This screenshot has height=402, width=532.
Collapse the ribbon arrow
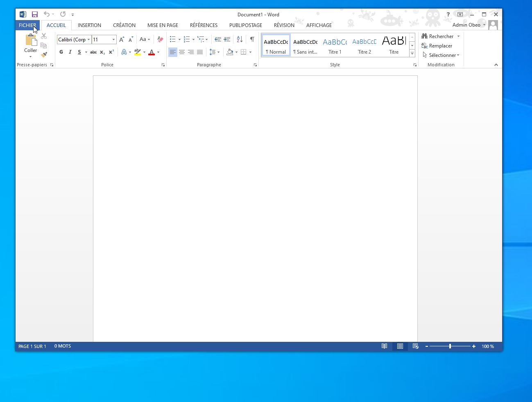(x=496, y=65)
